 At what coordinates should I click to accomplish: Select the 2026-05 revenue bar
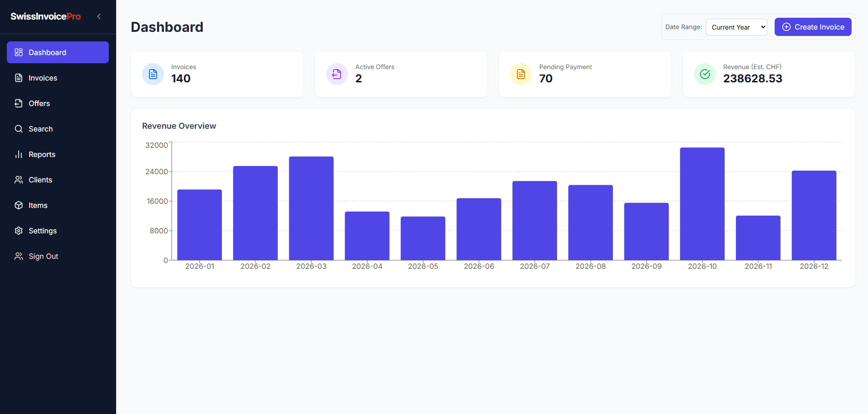point(423,238)
